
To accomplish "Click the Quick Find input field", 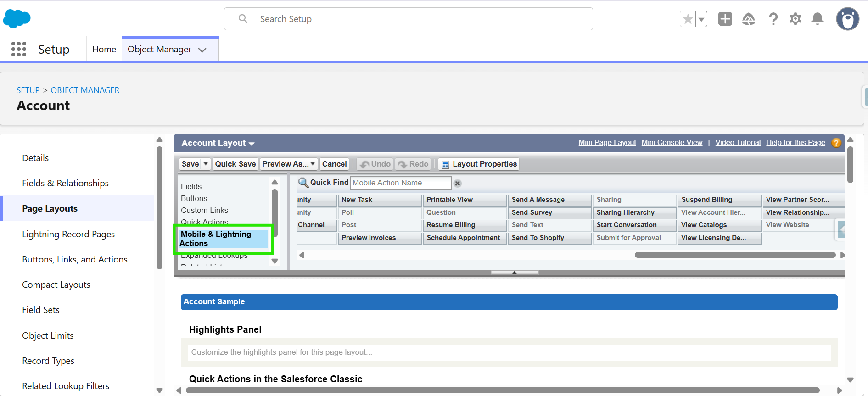I will (x=401, y=183).
